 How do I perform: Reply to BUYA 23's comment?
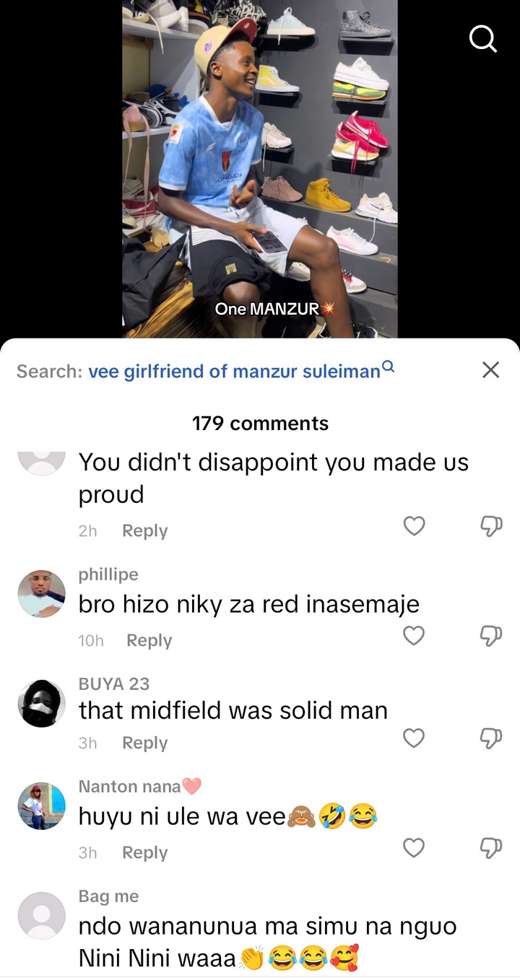tap(144, 743)
